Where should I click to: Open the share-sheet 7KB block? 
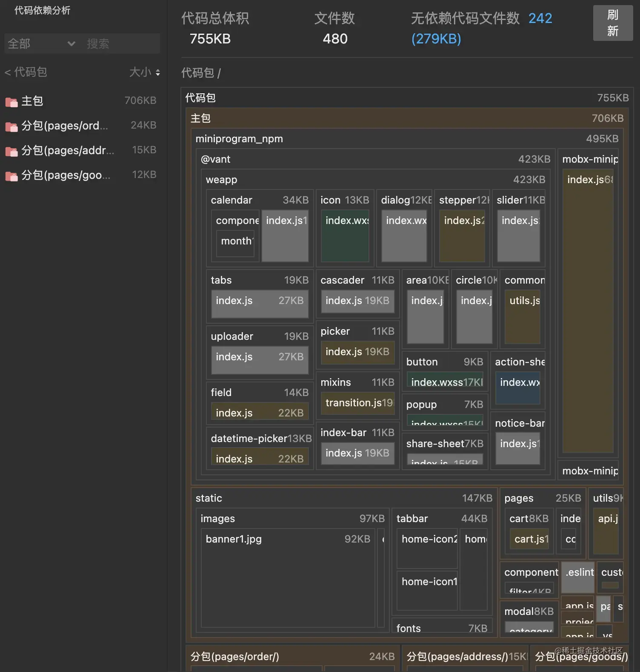[x=445, y=444]
